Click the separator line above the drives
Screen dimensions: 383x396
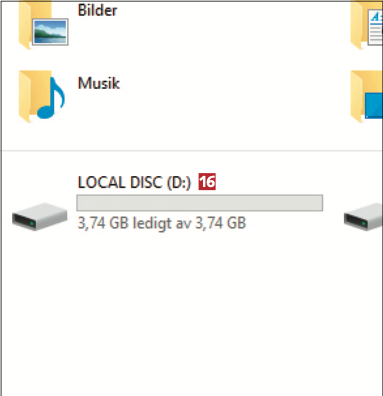coord(192,151)
